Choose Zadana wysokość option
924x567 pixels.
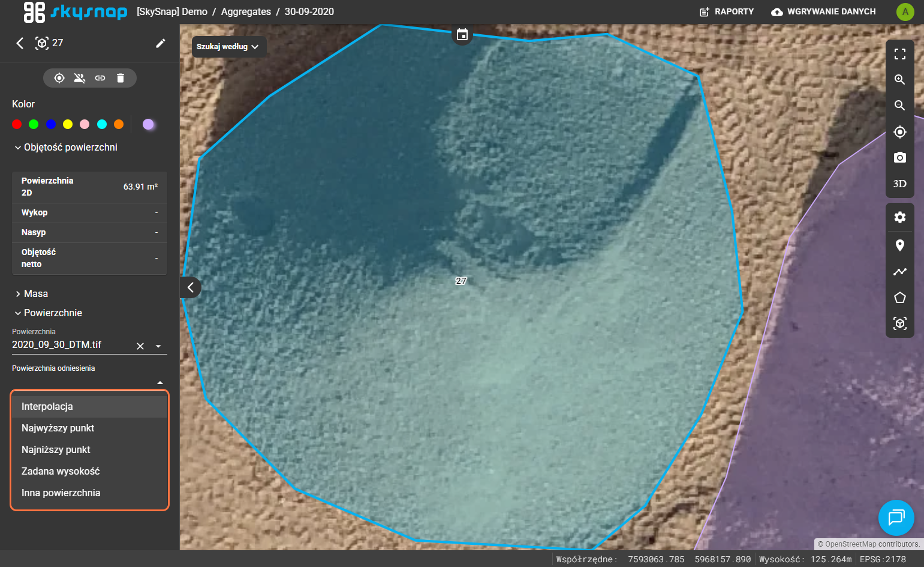[x=90, y=472]
